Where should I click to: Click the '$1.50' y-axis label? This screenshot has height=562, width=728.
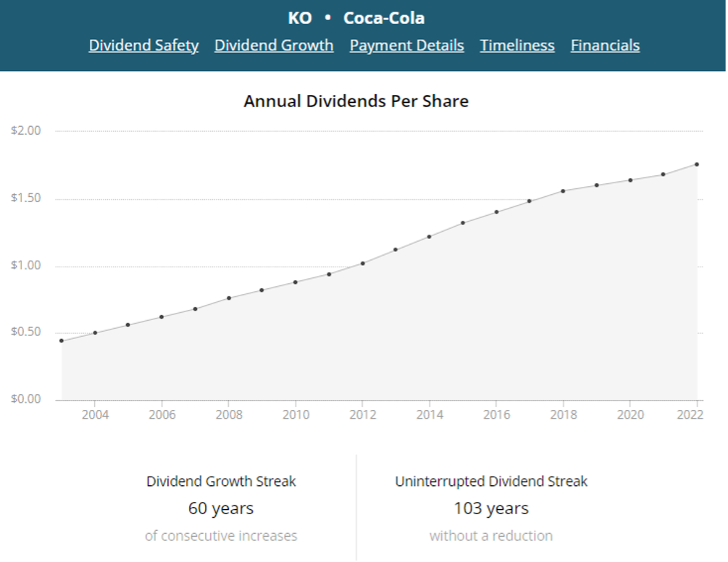pos(26,198)
